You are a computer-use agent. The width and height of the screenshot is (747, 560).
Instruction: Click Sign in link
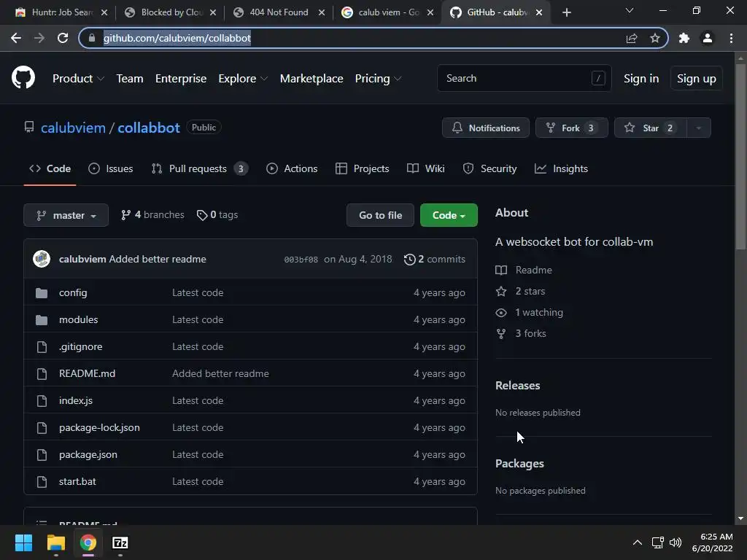tap(641, 79)
